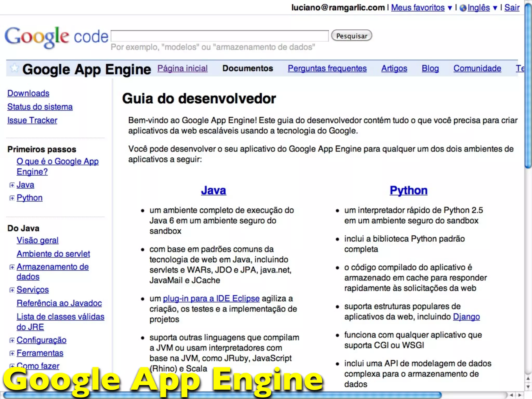Open the Python link in Primeiros passos
This screenshot has height=399, width=532.
30,198
